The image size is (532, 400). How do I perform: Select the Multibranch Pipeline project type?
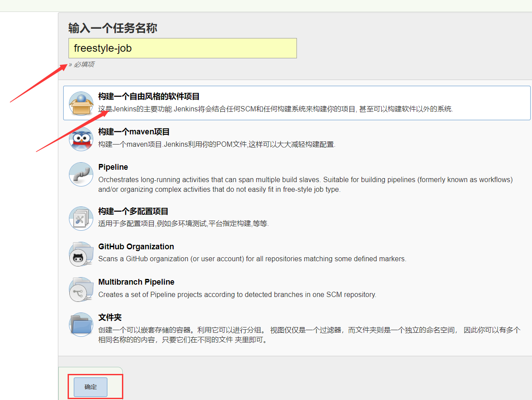point(136,282)
